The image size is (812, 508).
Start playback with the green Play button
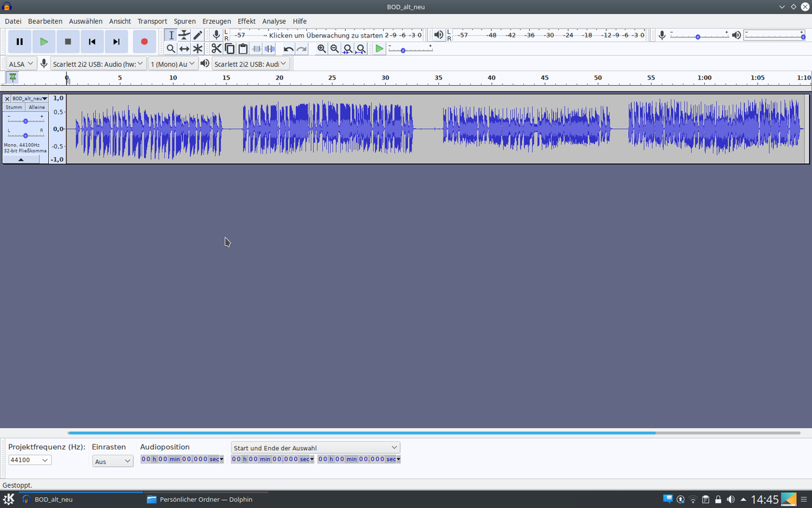coord(44,42)
